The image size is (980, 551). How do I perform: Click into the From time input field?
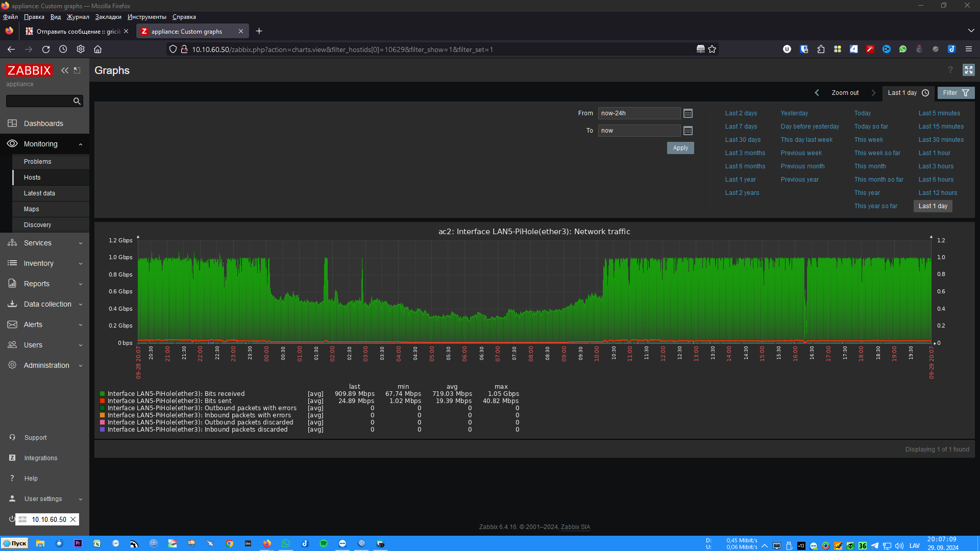pos(639,113)
